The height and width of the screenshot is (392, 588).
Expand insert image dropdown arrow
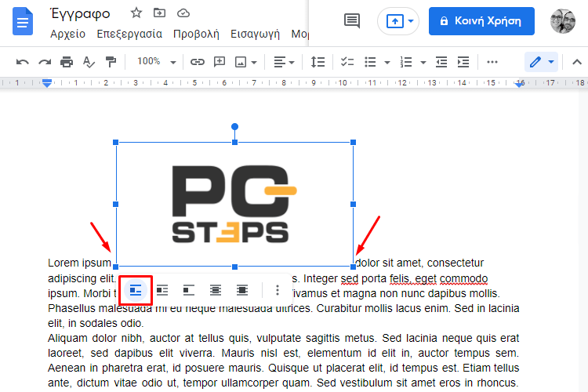pyautogui.click(x=254, y=62)
